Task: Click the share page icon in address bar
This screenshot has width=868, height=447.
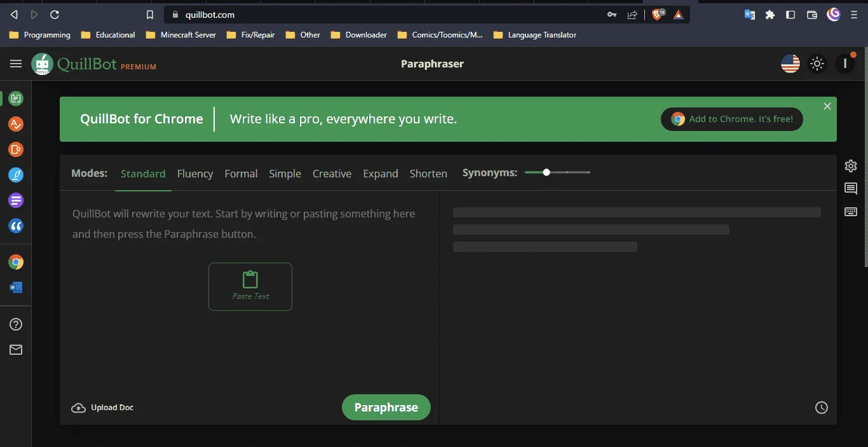Action: pyautogui.click(x=632, y=14)
